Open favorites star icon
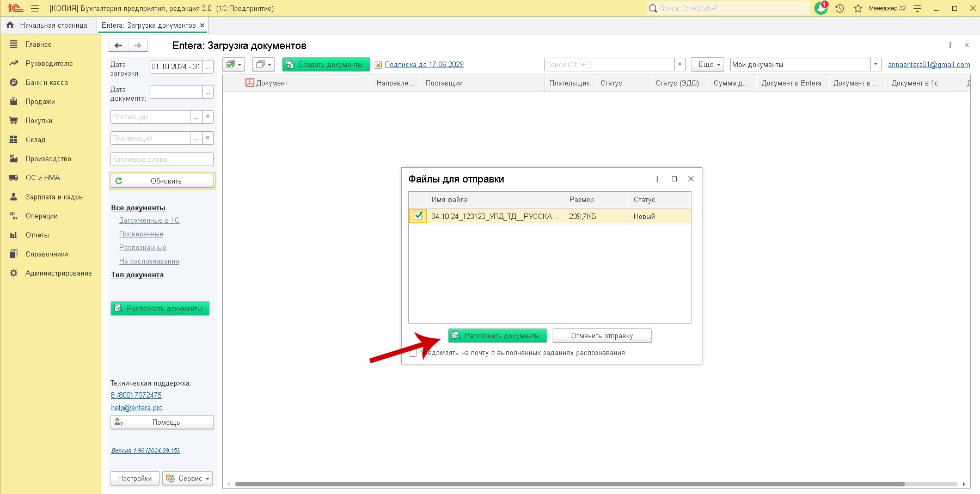 [858, 8]
